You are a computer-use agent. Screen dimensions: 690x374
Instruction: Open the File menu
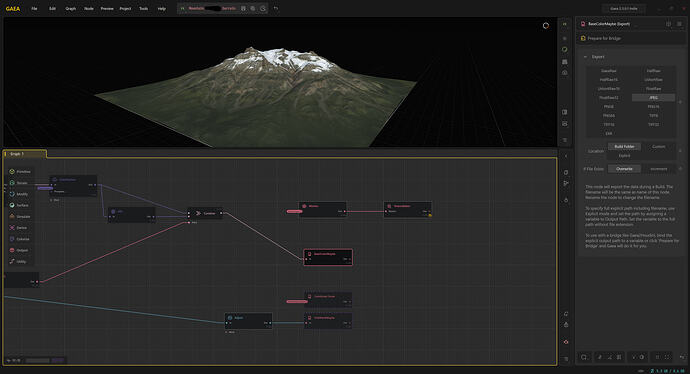click(34, 8)
